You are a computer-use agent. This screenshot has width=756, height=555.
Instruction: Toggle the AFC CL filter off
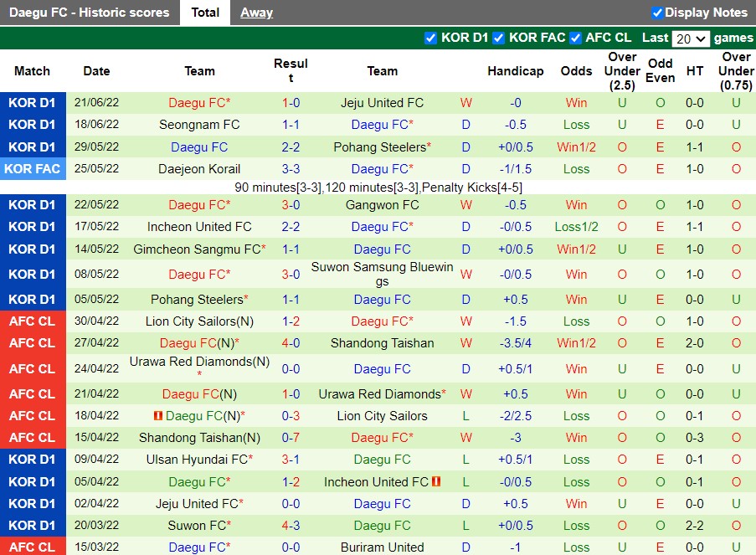(x=575, y=38)
